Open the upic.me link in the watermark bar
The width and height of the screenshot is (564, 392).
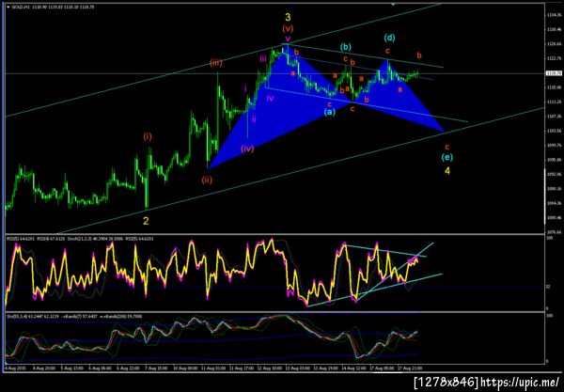click(520, 382)
